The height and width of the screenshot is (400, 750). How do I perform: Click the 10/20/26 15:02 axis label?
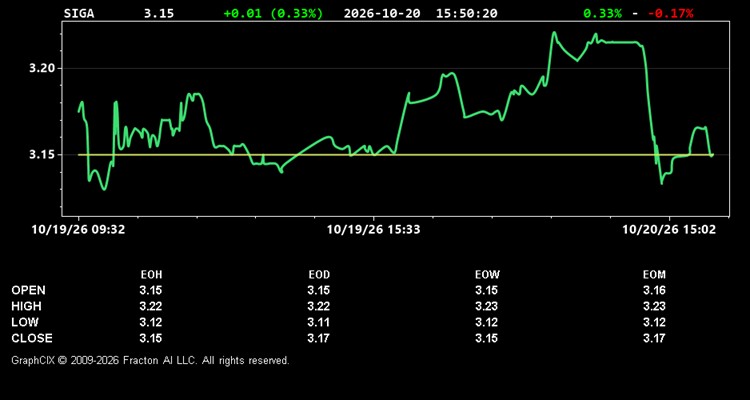pos(669,230)
